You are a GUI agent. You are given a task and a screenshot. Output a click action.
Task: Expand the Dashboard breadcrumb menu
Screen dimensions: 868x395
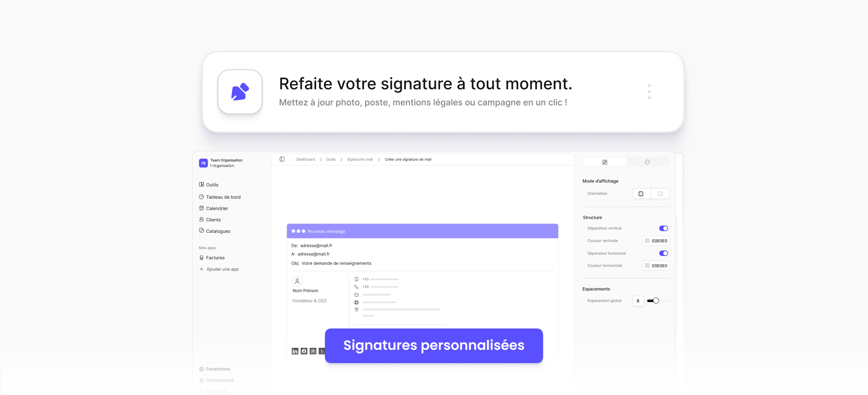[x=306, y=159]
